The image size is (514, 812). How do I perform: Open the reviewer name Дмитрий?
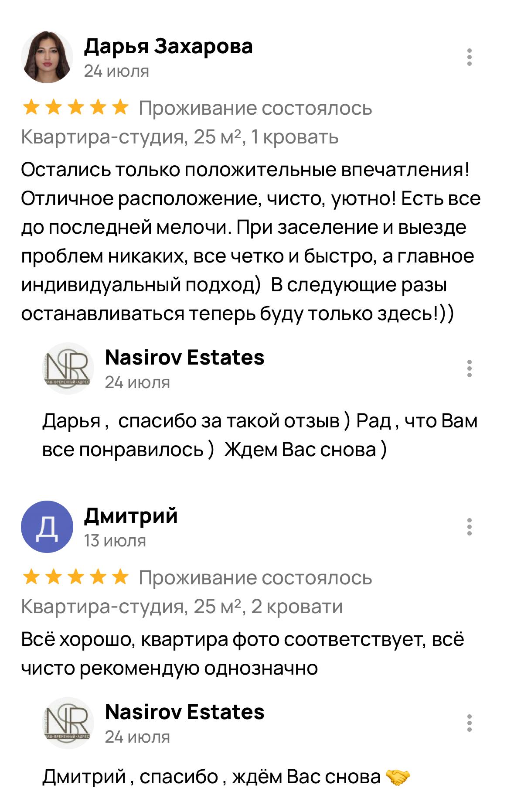(131, 516)
